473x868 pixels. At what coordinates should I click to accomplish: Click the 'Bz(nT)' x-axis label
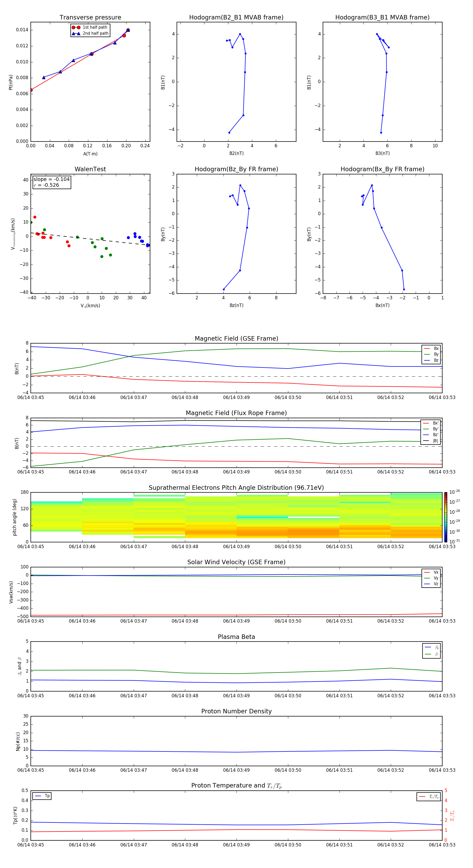(236, 305)
